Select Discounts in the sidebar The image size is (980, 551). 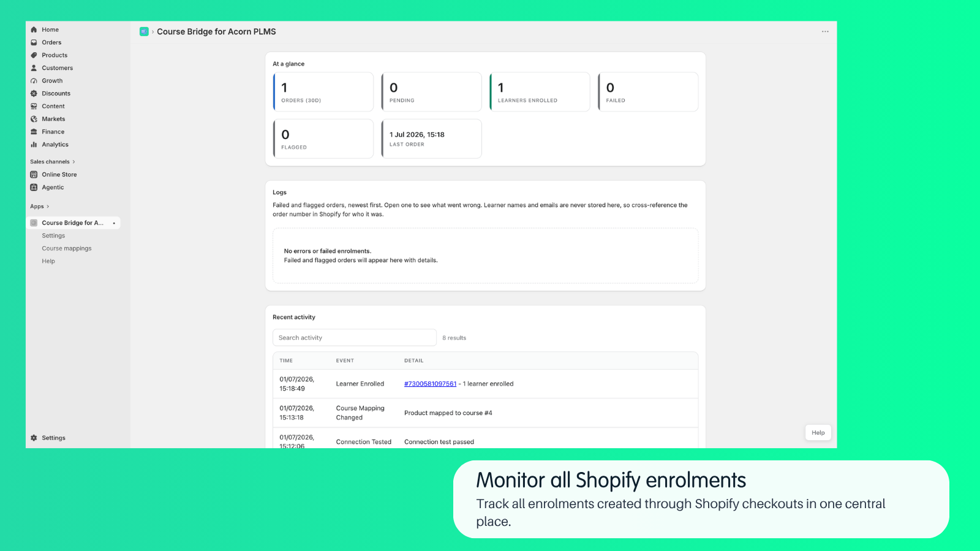[x=56, y=94]
